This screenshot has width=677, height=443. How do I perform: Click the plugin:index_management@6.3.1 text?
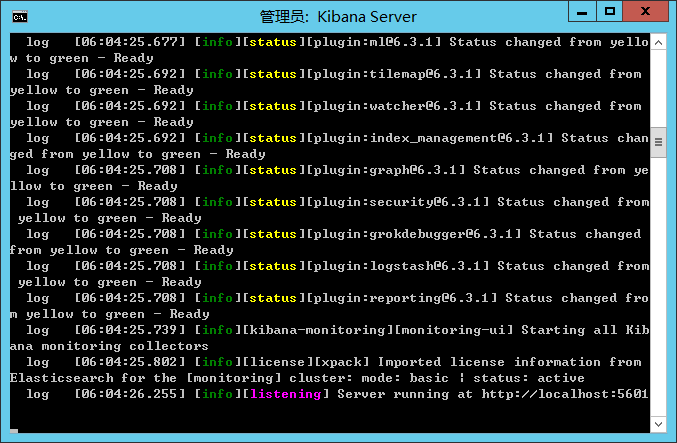[430, 138]
